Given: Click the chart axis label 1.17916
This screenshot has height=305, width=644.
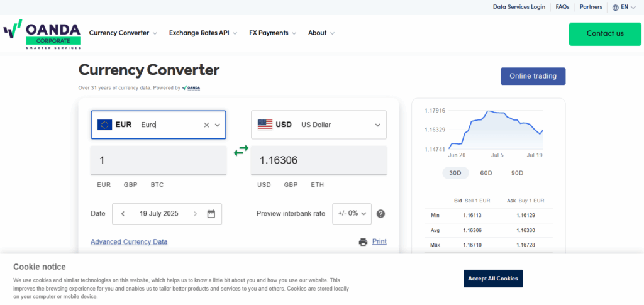Looking at the screenshot, I should point(435,111).
